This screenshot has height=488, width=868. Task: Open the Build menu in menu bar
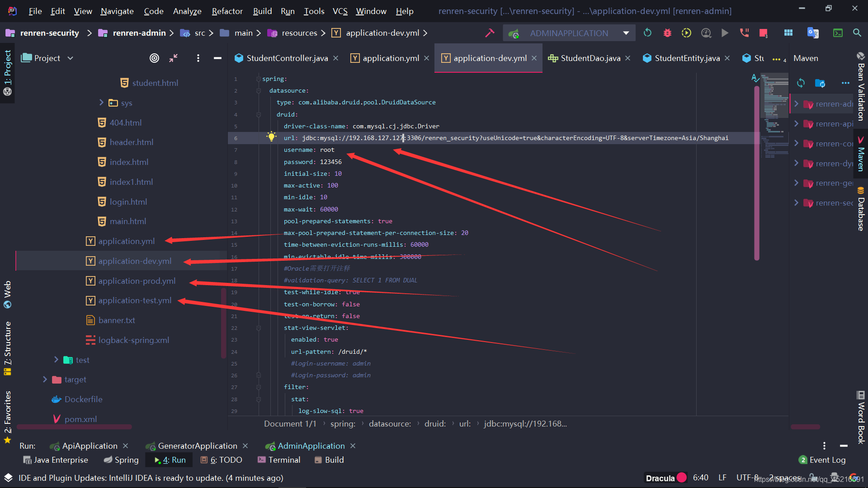[260, 11]
